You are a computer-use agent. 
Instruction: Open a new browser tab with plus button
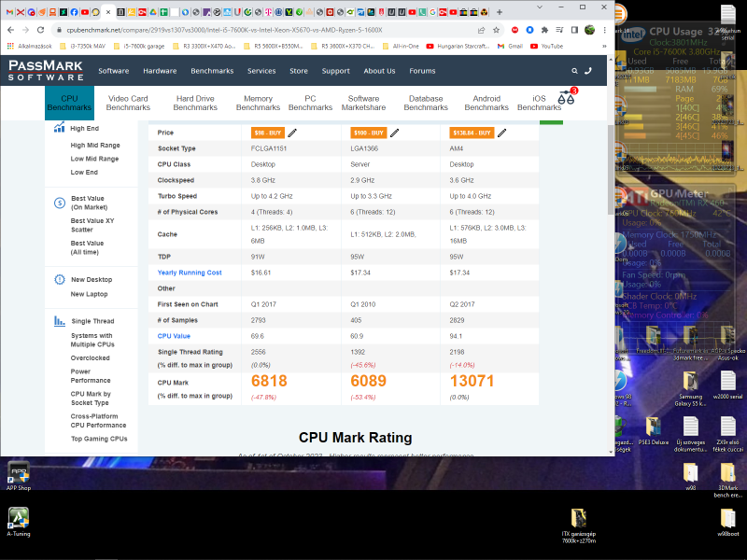500,12
